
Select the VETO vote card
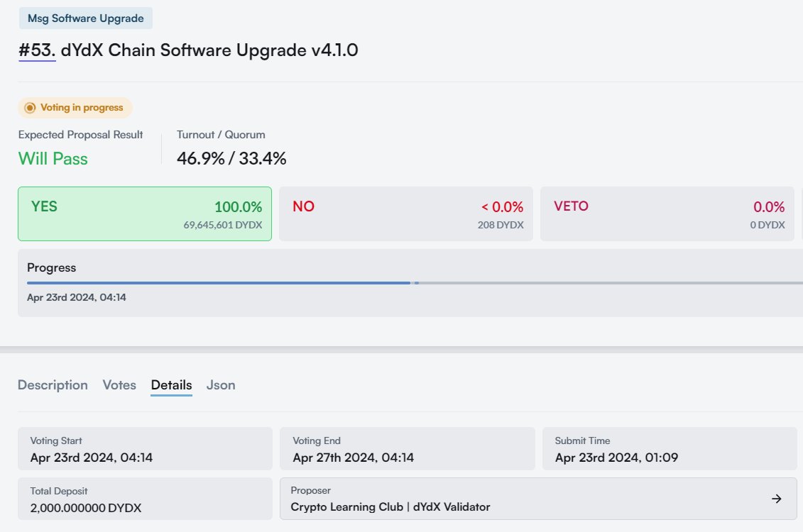pyautogui.click(x=667, y=214)
